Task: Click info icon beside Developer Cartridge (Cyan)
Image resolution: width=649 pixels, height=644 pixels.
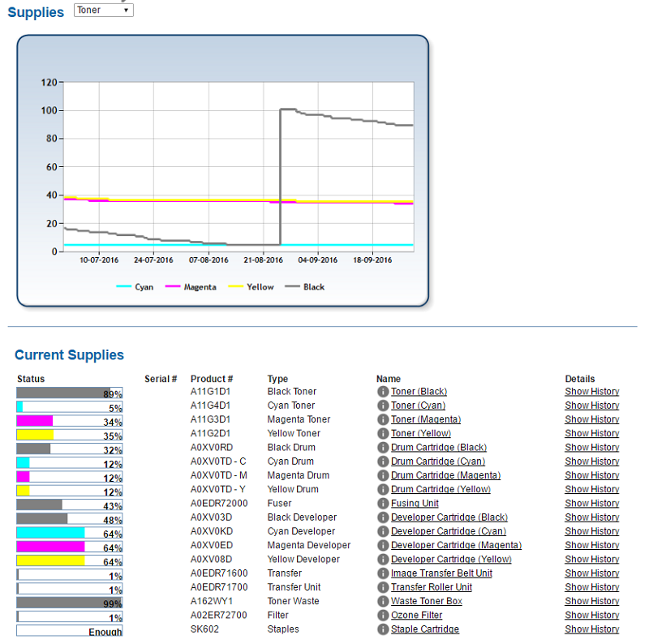Action: (x=383, y=531)
